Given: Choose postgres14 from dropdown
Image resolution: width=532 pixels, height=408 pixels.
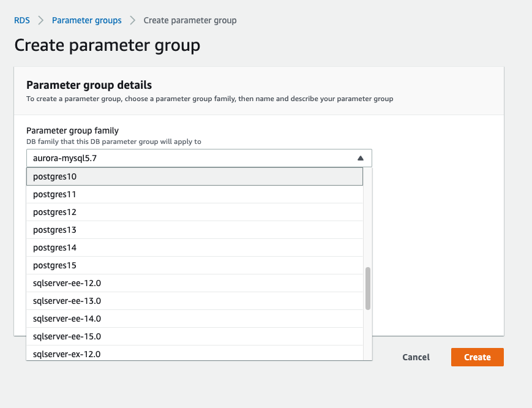Looking at the screenshot, I should click(195, 247).
